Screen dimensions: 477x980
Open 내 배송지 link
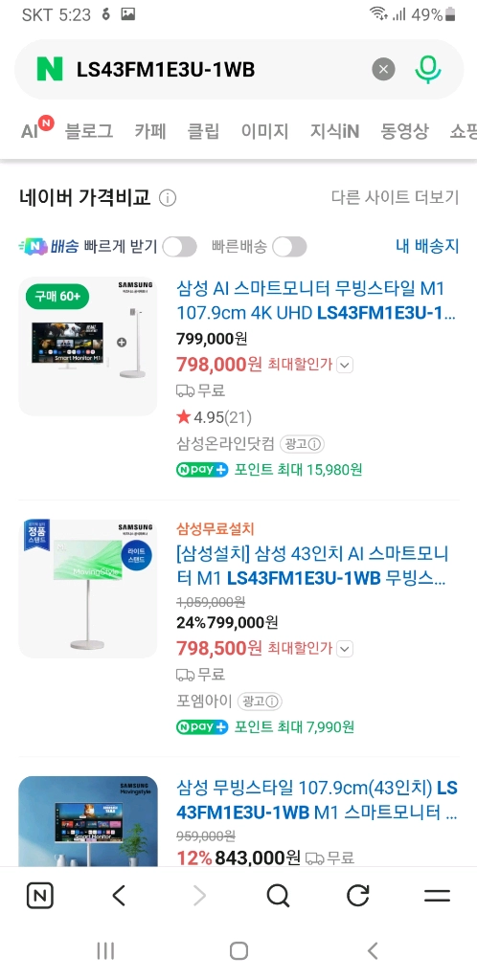coord(427,246)
